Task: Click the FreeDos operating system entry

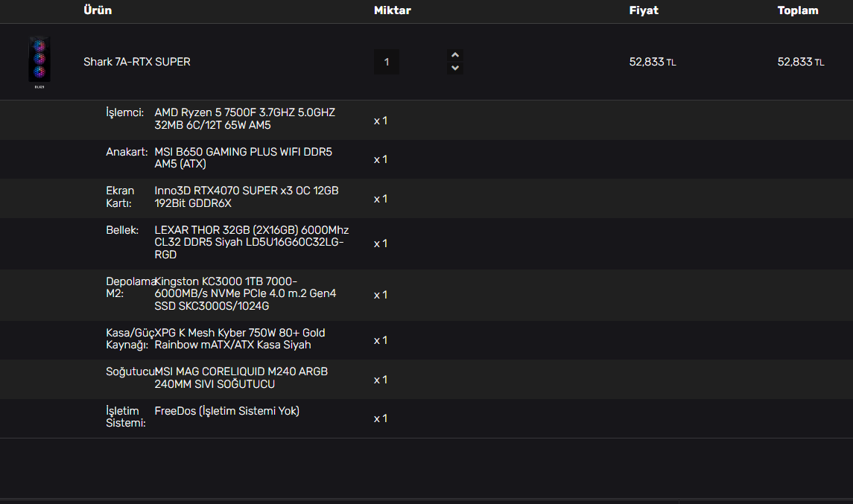Action: [226, 411]
